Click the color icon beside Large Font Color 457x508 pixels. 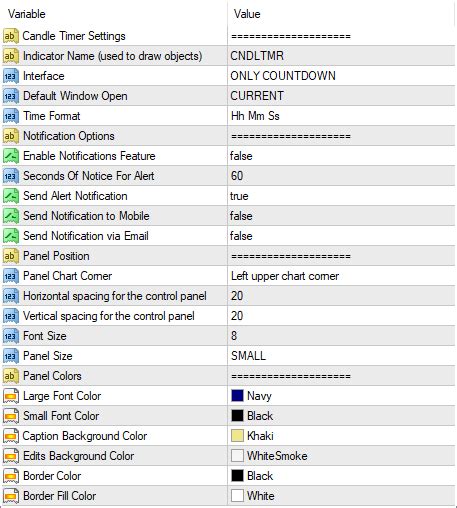[10, 396]
